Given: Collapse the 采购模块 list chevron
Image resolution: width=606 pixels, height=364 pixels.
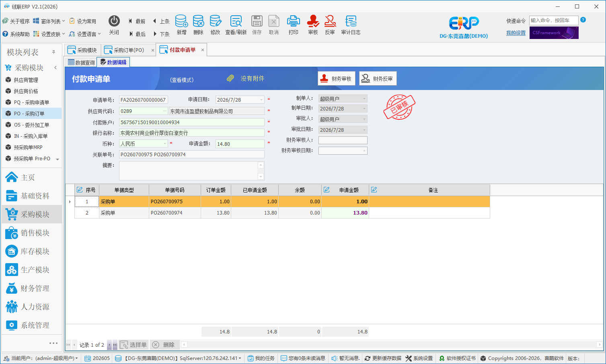Looking at the screenshot, I should (55, 67).
